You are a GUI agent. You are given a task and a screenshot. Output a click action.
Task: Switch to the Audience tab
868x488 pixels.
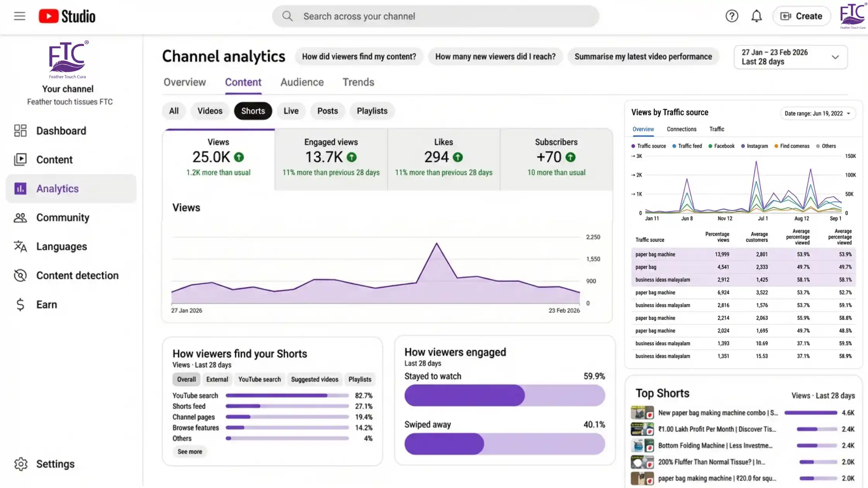(x=302, y=82)
